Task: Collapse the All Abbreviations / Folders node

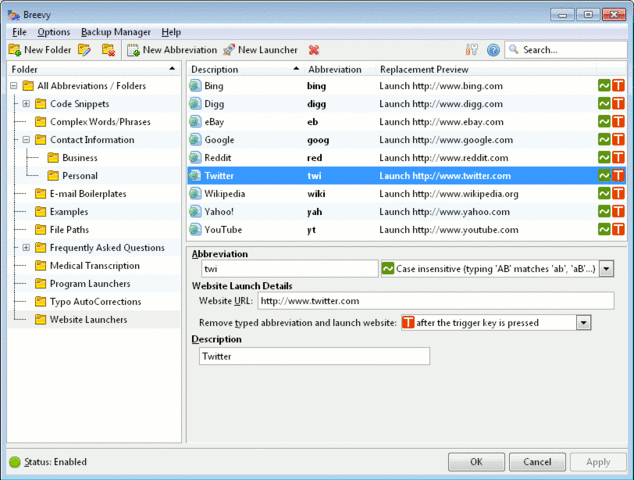Action: 14,86
